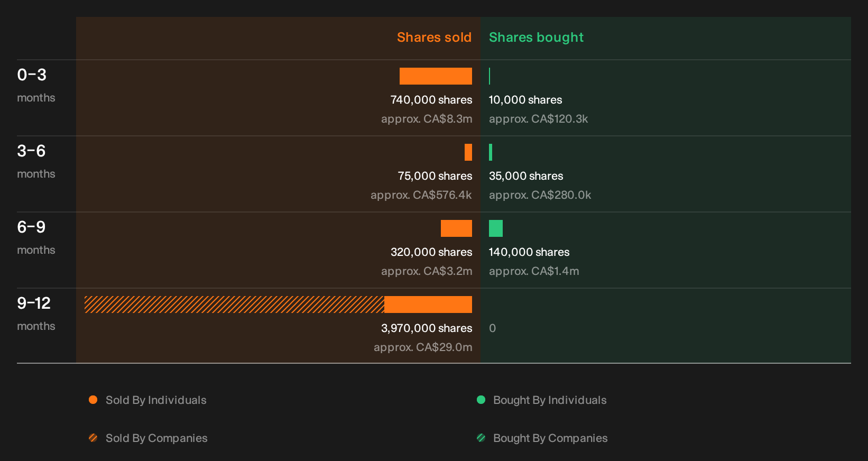Click the 3-6 months orange sold bar

click(468, 152)
